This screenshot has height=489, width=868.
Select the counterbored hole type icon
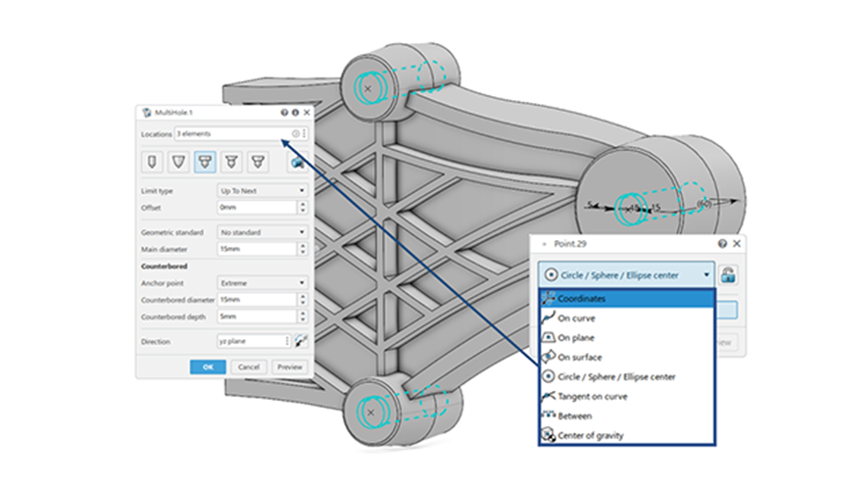pyautogui.click(x=205, y=161)
